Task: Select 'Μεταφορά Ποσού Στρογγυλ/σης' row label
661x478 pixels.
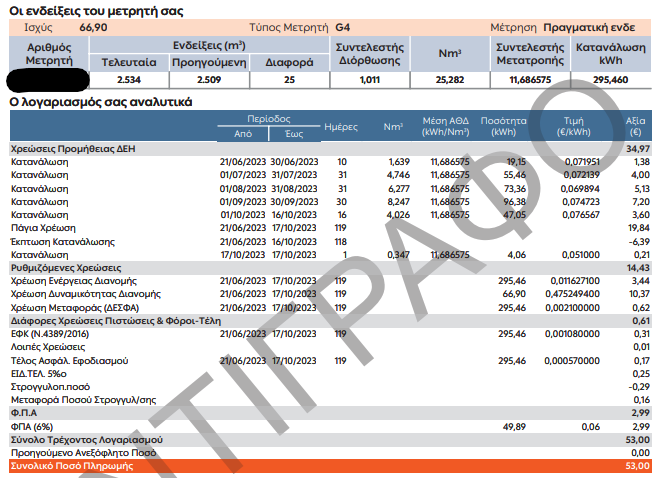Action: (x=83, y=400)
